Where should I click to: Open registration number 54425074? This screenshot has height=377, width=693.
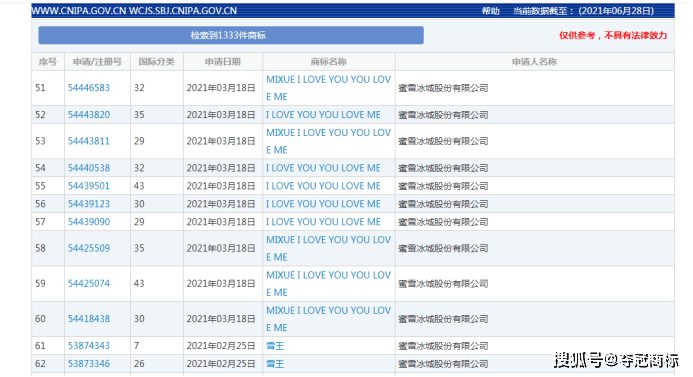(88, 284)
